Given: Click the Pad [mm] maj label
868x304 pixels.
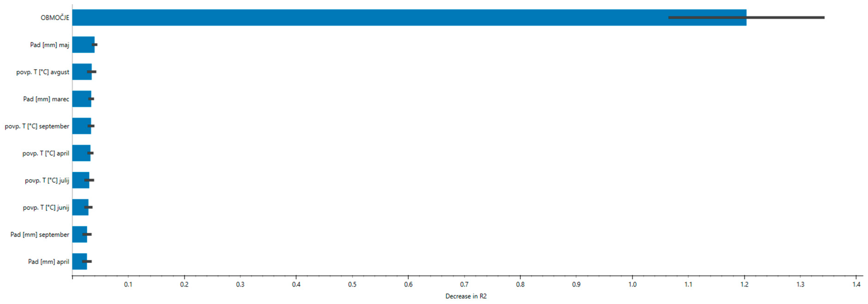Looking at the screenshot, I should click(x=49, y=45).
